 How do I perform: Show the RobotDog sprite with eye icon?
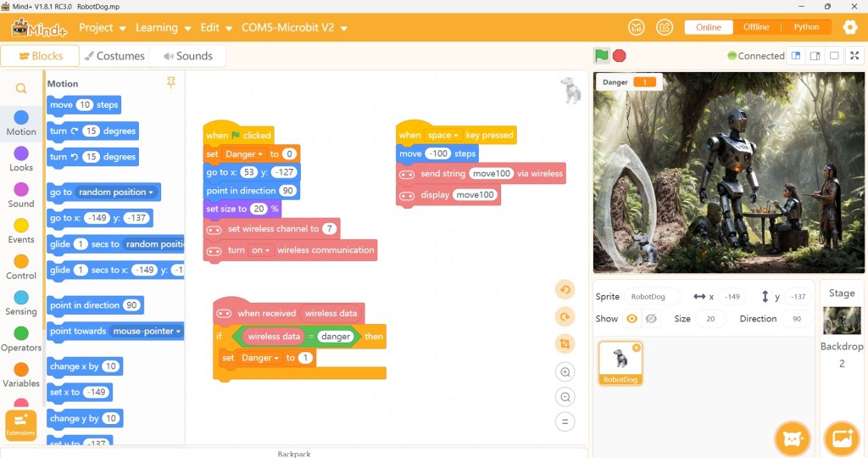(632, 319)
